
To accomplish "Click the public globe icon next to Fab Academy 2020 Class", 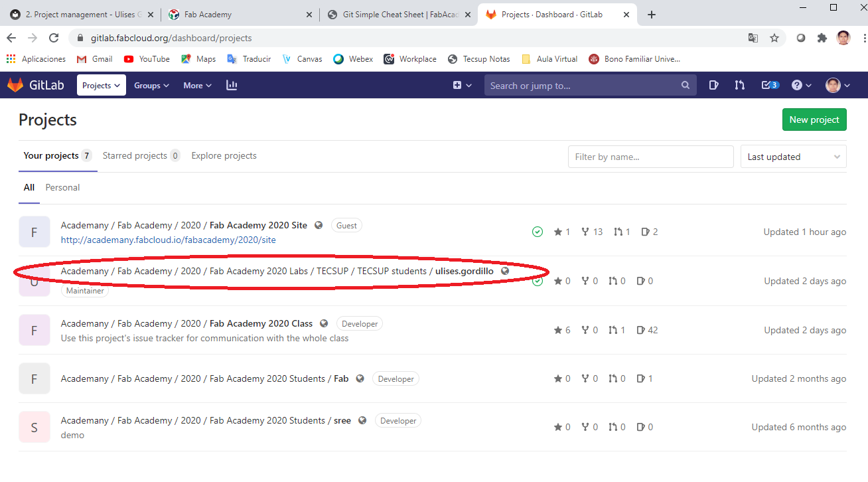I will pyautogui.click(x=324, y=323).
